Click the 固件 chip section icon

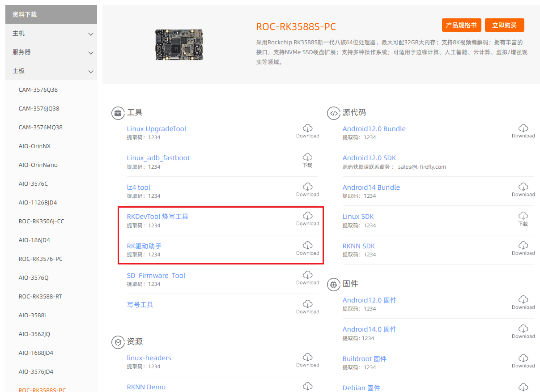coord(334,285)
